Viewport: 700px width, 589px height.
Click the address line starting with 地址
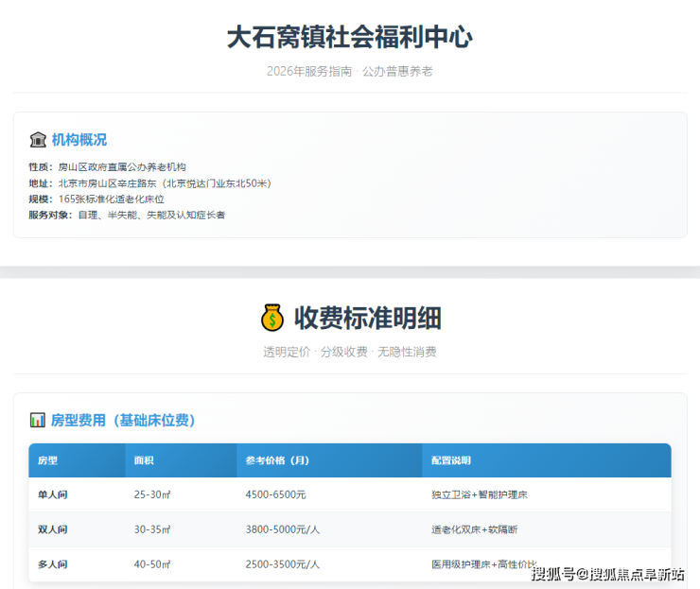coord(149,183)
